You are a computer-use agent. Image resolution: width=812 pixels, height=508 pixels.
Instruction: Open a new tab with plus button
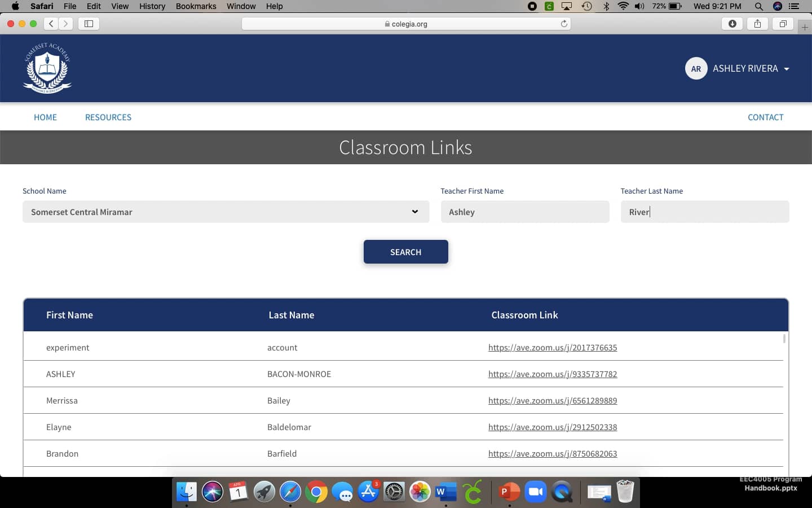pos(805,27)
